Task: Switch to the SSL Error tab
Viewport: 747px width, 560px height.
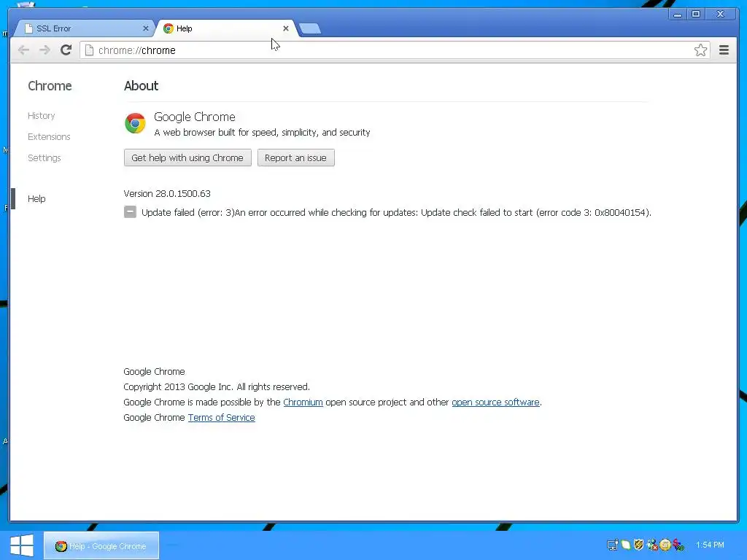Action: pyautogui.click(x=83, y=28)
